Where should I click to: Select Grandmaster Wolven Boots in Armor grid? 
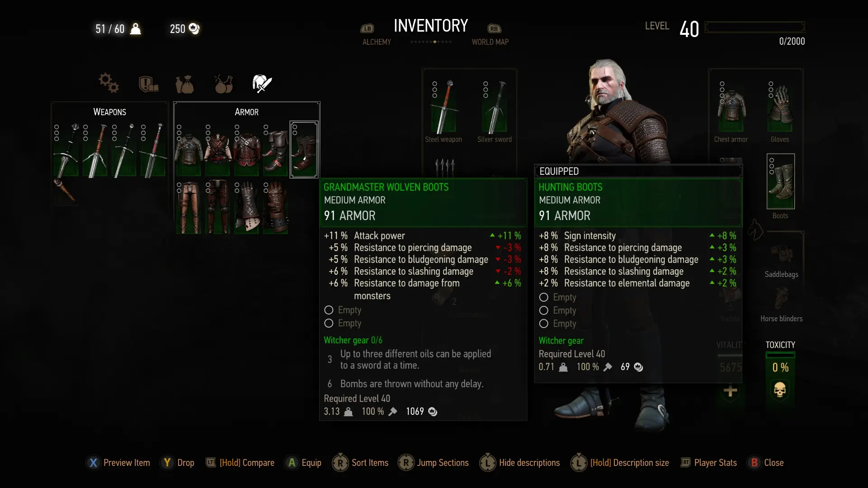pyautogui.click(x=304, y=149)
